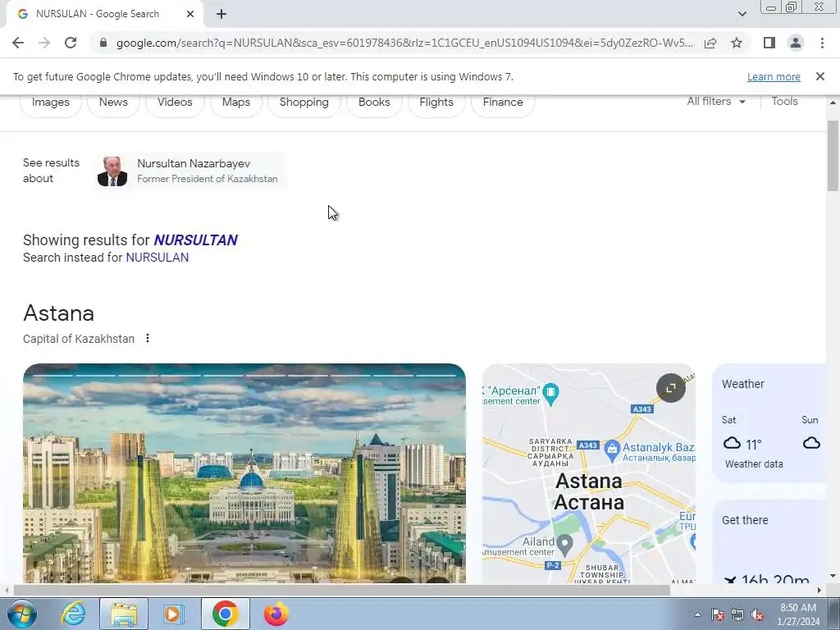Click Sunday cloud weather icon
This screenshot has width=840, height=630.
point(811,443)
